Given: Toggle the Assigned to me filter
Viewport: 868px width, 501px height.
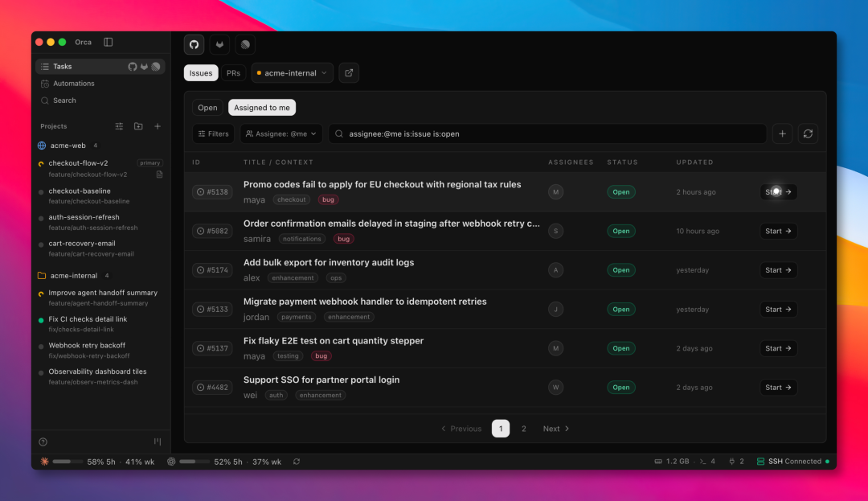Looking at the screenshot, I should pyautogui.click(x=262, y=108).
